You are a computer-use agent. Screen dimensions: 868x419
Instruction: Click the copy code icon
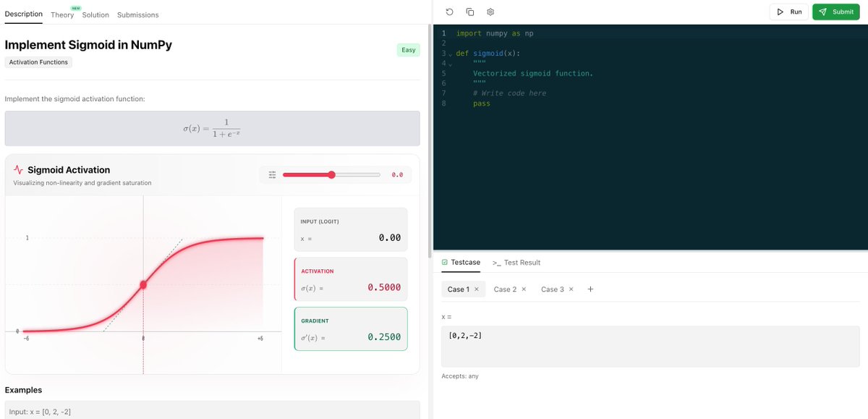[469, 12]
